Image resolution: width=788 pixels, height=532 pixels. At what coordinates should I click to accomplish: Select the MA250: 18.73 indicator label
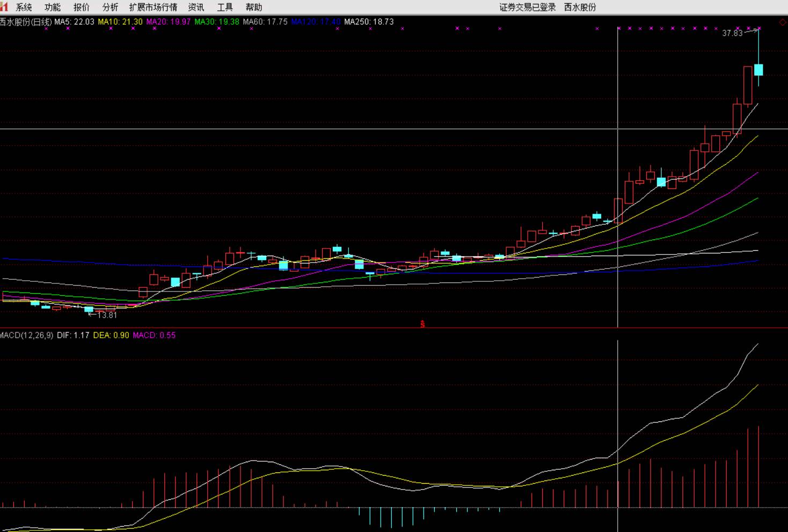point(369,22)
